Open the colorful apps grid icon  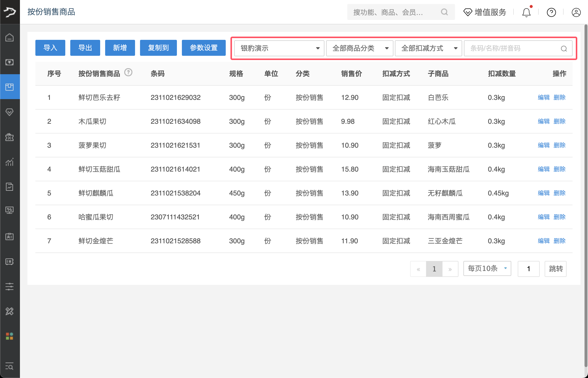tap(9, 336)
